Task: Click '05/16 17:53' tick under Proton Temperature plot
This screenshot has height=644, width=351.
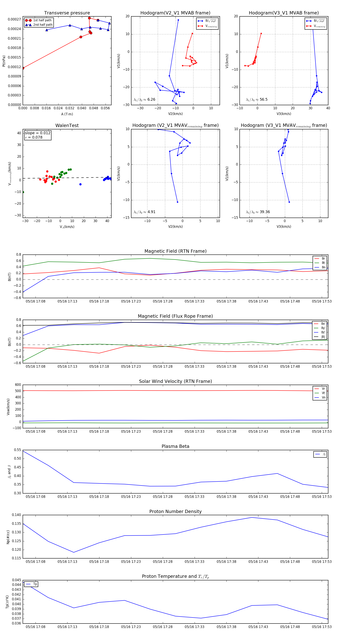Action: (x=322, y=627)
